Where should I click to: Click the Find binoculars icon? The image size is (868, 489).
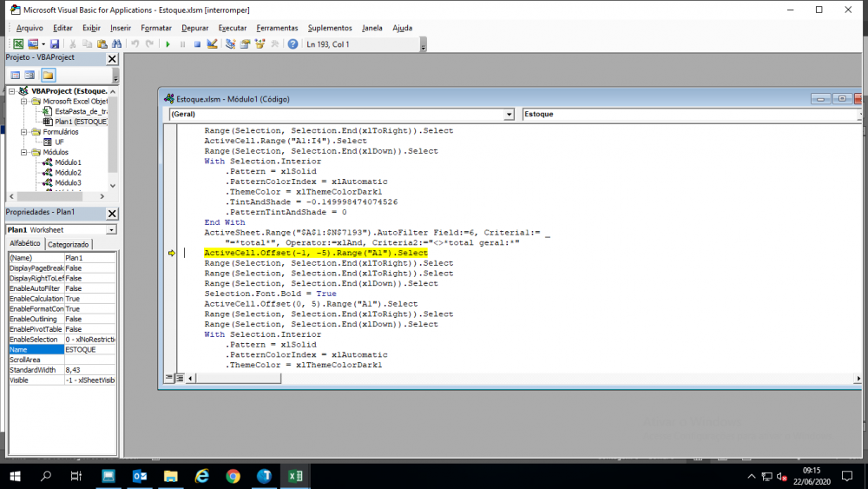pyautogui.click(x=118, y=44)
